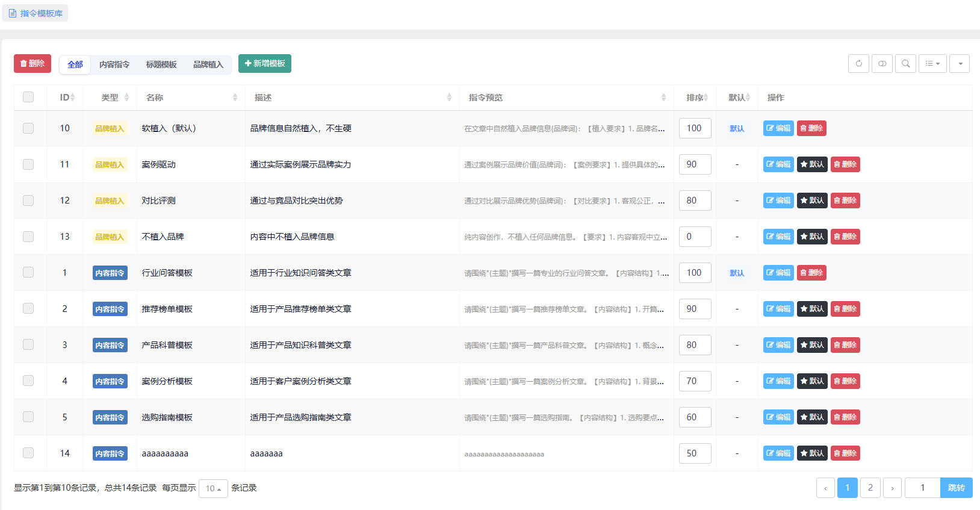Sort by ID column
This screenshot has width=980, height=510.
[66, 98]
